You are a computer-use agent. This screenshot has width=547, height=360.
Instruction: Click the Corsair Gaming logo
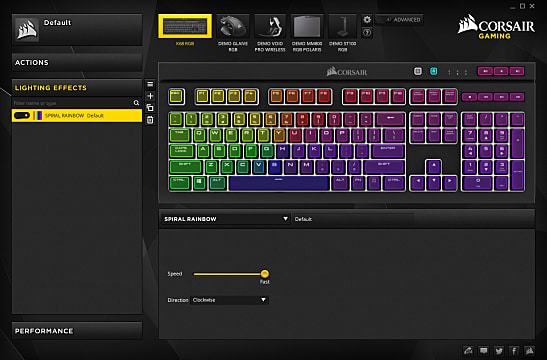coord(496,27)
